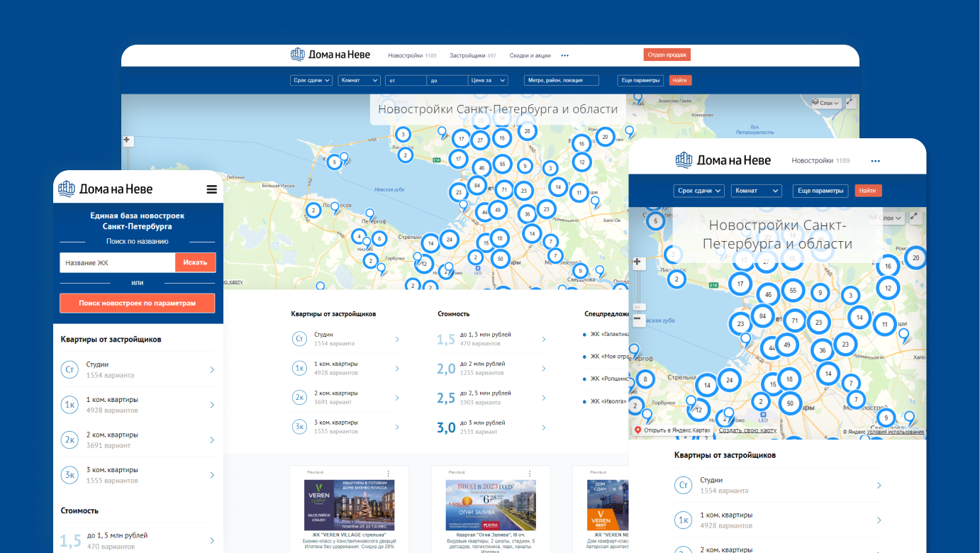Viewport: 980px width, 553px height.
Task: Open Срок сдачи dropdown in desktop view
Action: coord(312,81)
